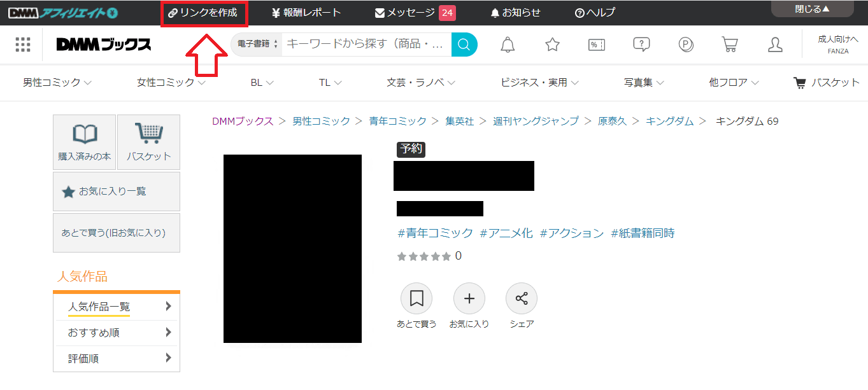This screenshot has width=868, height=390.
Task: Expand the BL category menu
Action: click(x=262, y=82)
